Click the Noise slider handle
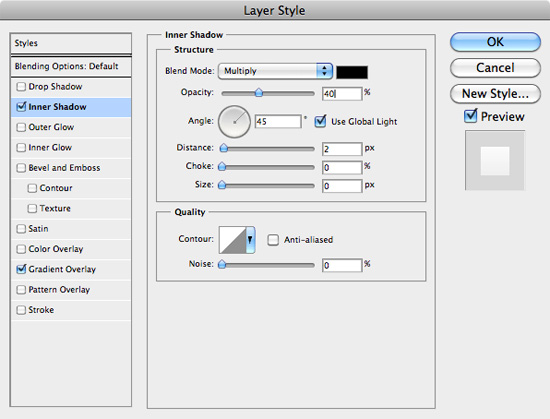This screenshot has height=419, width=550. pyautogui.click(x=222, y=264)
